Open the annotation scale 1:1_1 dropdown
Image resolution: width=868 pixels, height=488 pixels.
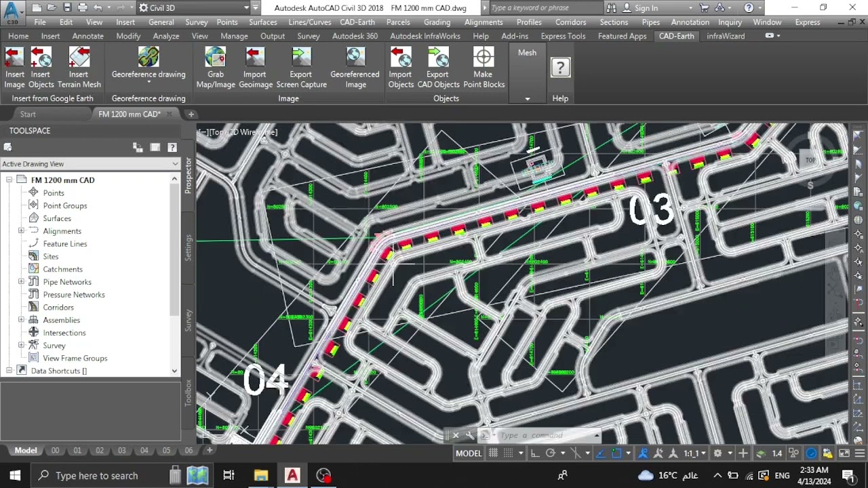[x=695, y=453]
